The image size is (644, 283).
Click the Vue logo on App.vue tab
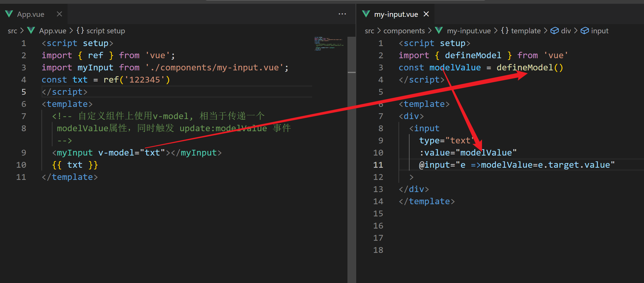tap(9, 14)
